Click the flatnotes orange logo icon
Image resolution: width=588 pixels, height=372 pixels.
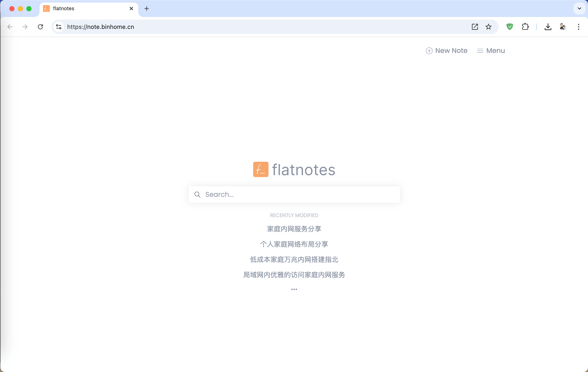[261, 169]
